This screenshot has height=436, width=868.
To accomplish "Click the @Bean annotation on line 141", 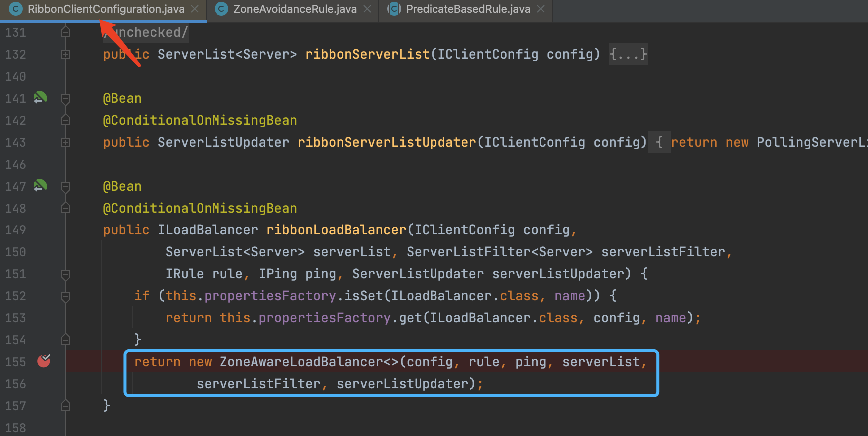I will 122,98.
